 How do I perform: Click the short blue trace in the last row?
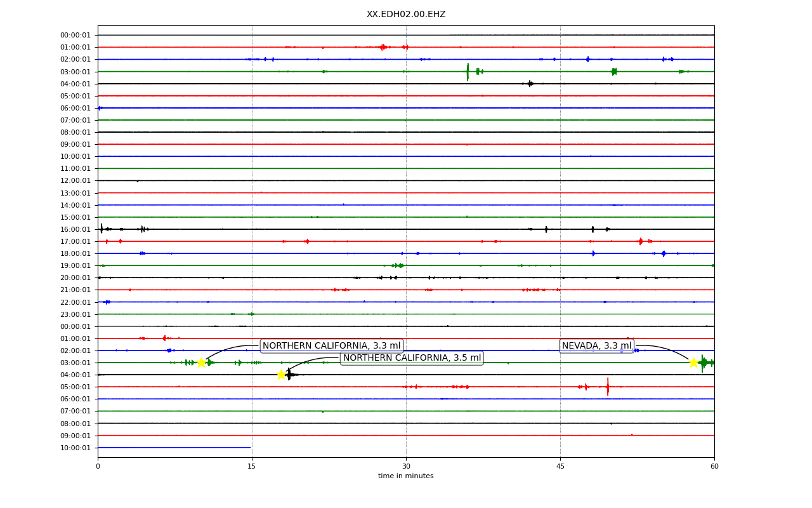point(174,448)
